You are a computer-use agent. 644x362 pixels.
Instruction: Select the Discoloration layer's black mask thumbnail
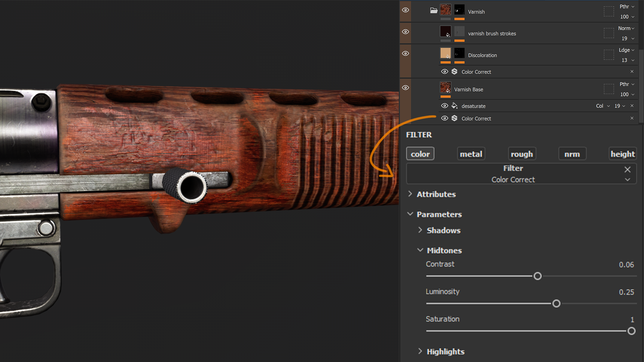[x=459, y=53]
